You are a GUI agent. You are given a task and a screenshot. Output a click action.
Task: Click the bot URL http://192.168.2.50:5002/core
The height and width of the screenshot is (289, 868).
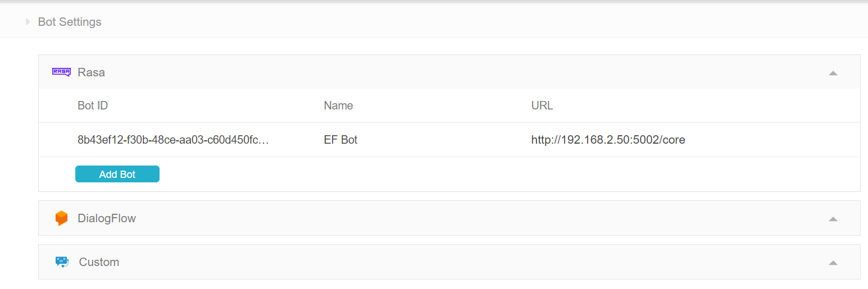point(608,140)
